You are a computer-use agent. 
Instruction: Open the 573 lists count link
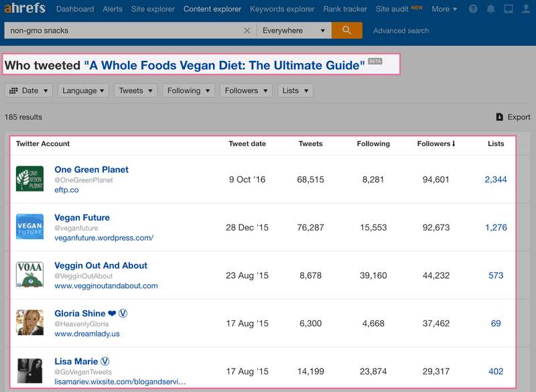pos(496,275)
